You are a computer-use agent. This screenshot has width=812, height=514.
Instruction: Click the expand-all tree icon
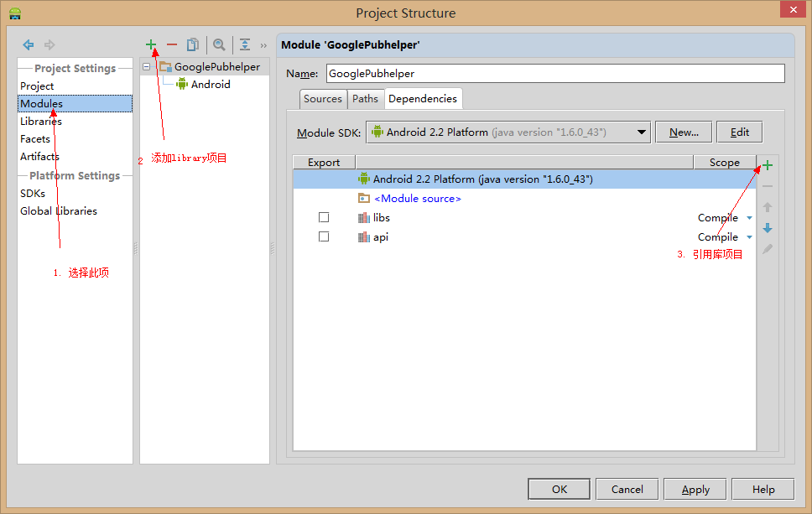point(245,45)
